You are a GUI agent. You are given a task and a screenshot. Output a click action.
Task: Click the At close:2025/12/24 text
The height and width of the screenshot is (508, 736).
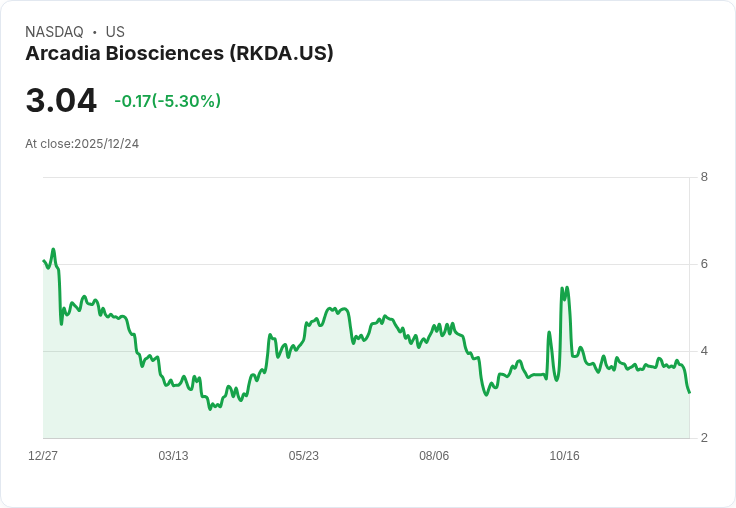click(x=82, y=144)
